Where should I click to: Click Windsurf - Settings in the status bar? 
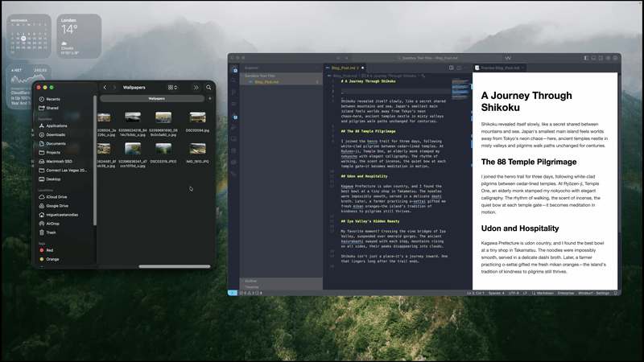pyautogui.click(x=593, y=293)
